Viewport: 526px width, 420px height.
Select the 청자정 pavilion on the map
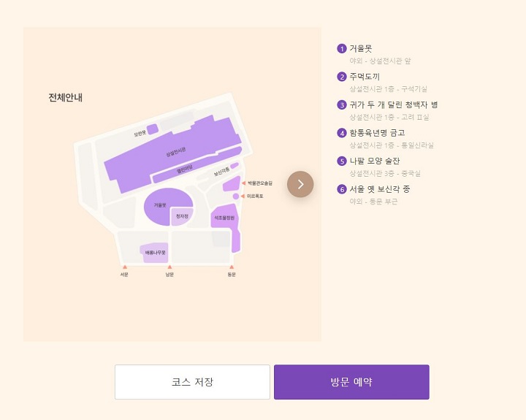(x=182, y=217)
